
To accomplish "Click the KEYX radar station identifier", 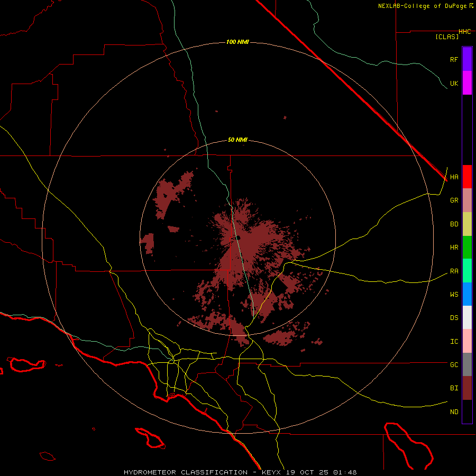I will point(272,472).
